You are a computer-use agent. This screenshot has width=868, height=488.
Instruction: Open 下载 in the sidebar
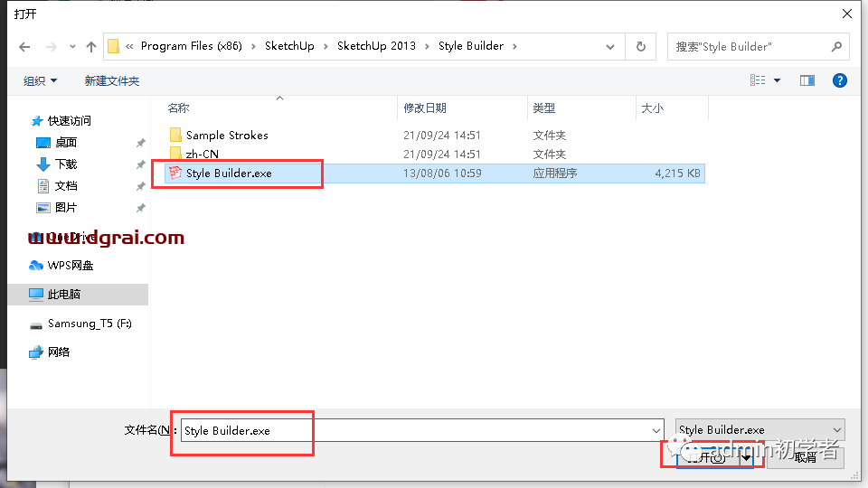[66, 164]
